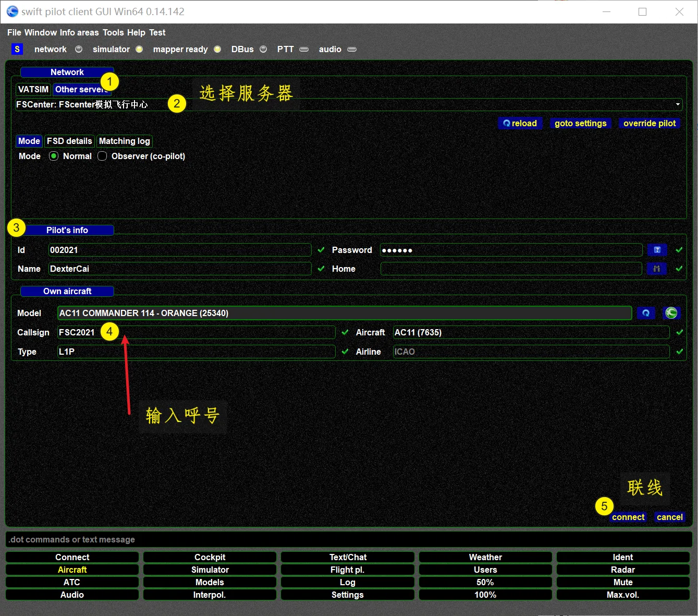Screen dimensions: 698x616
Task: Click the Home airport lookup binoculars icon
Action: click(x=657, y=269)
